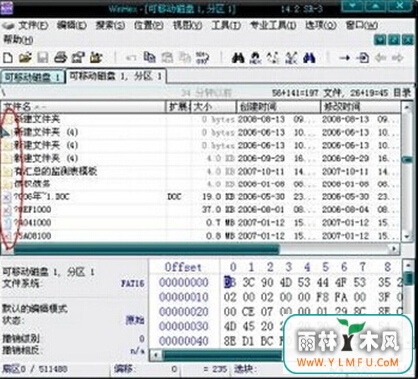
Task: Sort by the 大小 column header
Action: tap(214, 107)
